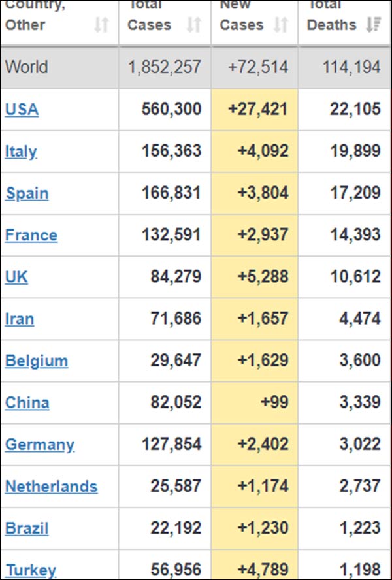392x580 pixels.
Task: Open Spain's detail page
Action: pos(26,193)
